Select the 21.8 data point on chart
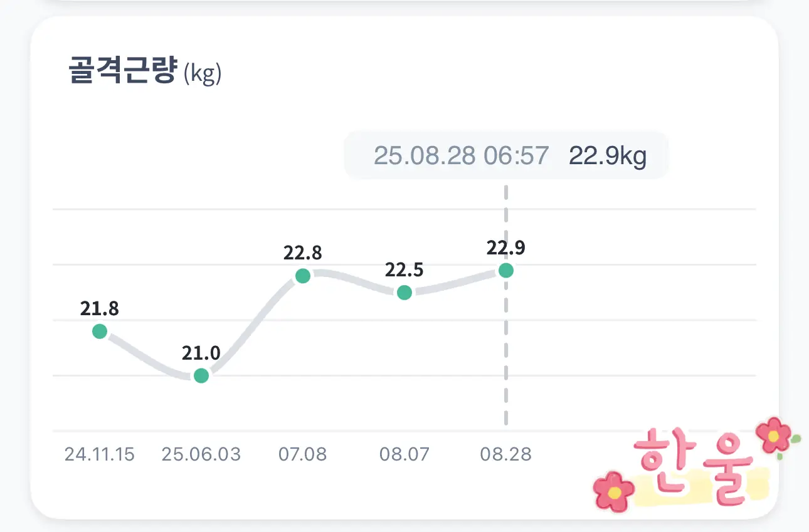Viewport: 809px width, 532px height. [100, 331]
